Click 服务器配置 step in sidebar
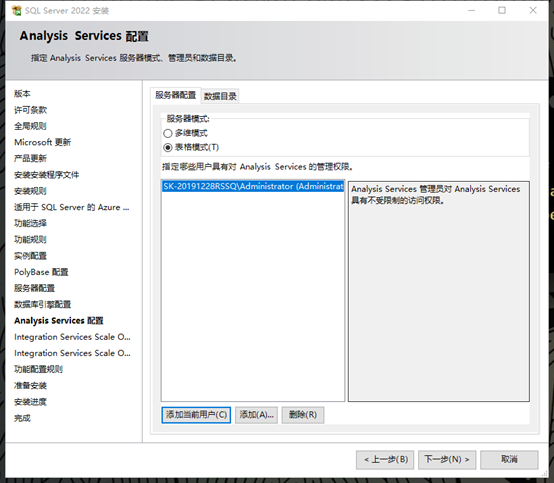The image size is (554, 483). [34, 288]
